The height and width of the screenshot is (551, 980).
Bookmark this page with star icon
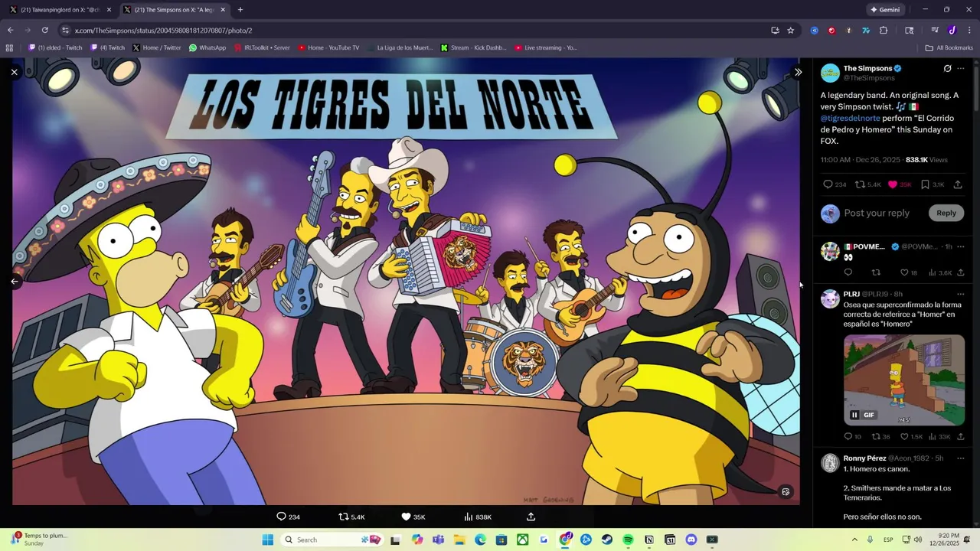791,30
